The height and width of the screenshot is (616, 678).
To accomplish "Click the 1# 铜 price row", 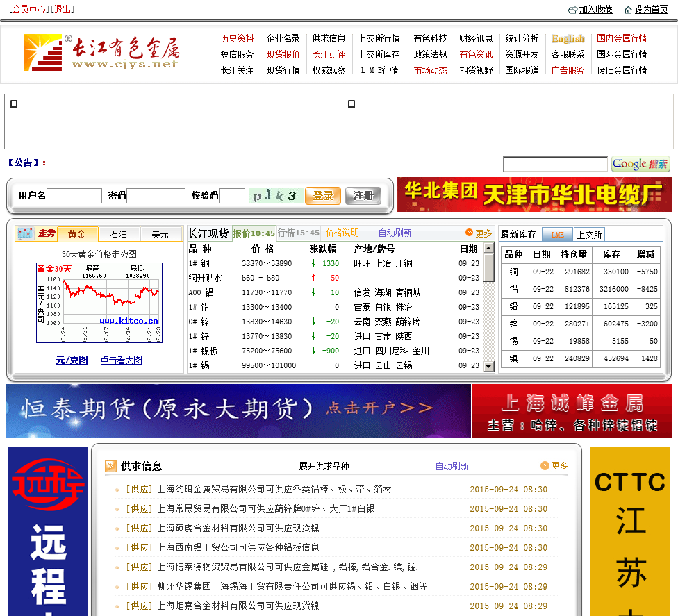I will (334, 264).
